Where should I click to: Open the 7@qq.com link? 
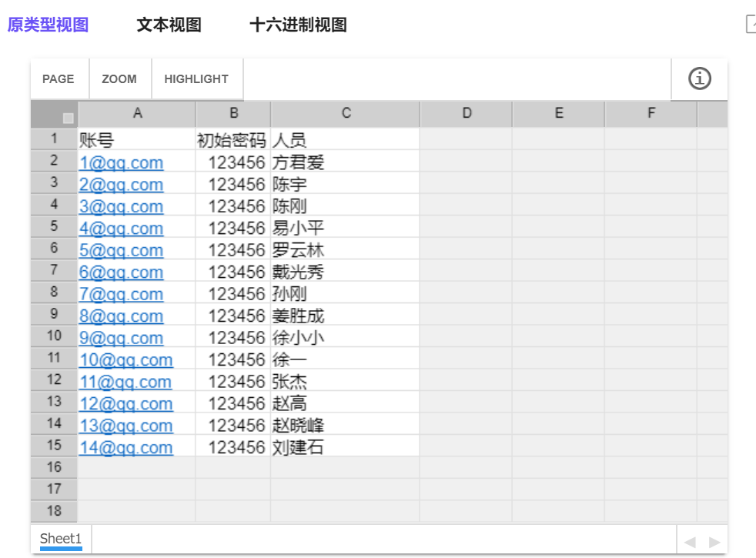click(121, 295)
